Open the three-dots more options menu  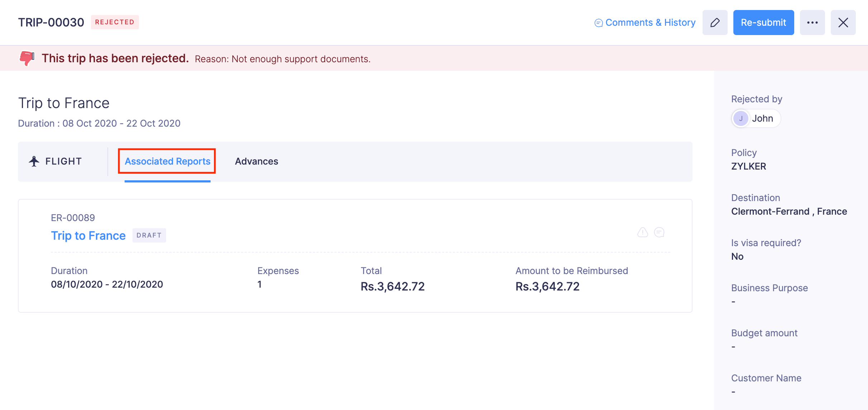coord(812,23)
